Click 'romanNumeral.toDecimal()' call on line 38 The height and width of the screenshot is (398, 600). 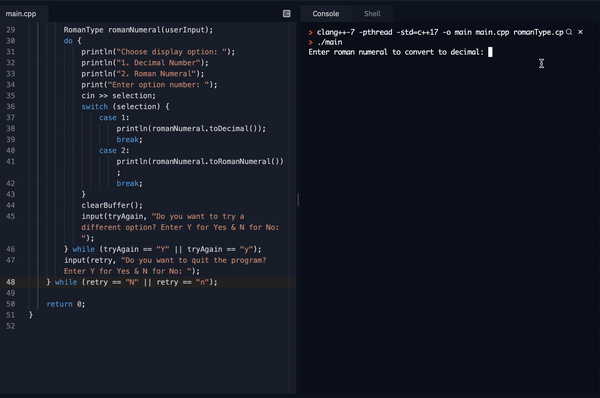pyautogui.click(x=205, y=129)
